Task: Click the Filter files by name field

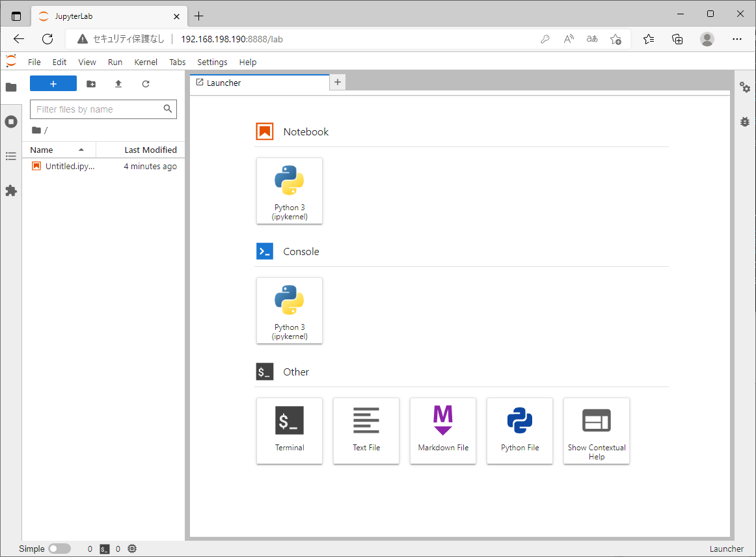Action: pos(103,109)
